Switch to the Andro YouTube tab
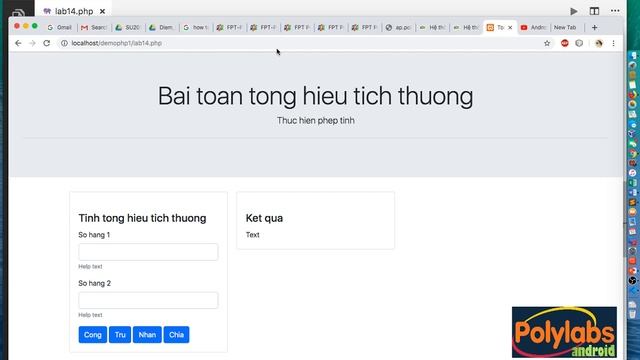The height and width of the screenshot is (360, 640). pos(533,27)
